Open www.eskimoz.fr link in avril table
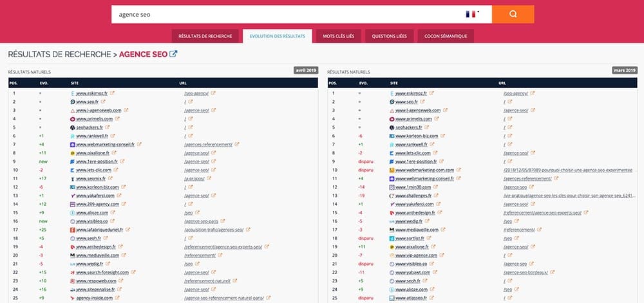Image resolution: width=644 pixels, height=303 pixels. [x=92, y=93]
